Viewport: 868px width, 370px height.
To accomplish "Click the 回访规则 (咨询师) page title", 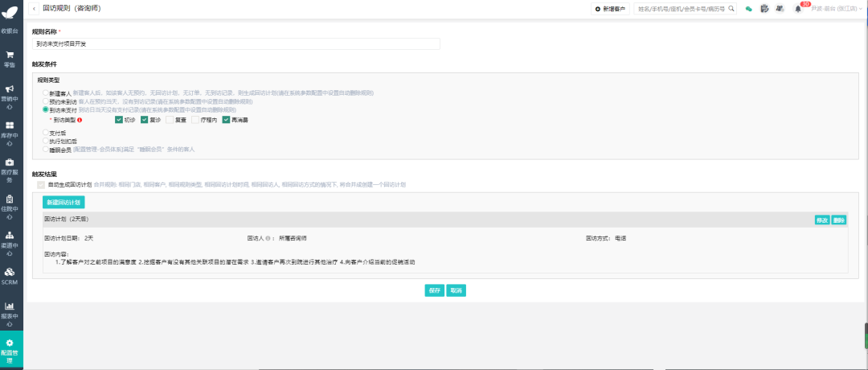I will 72,9.
